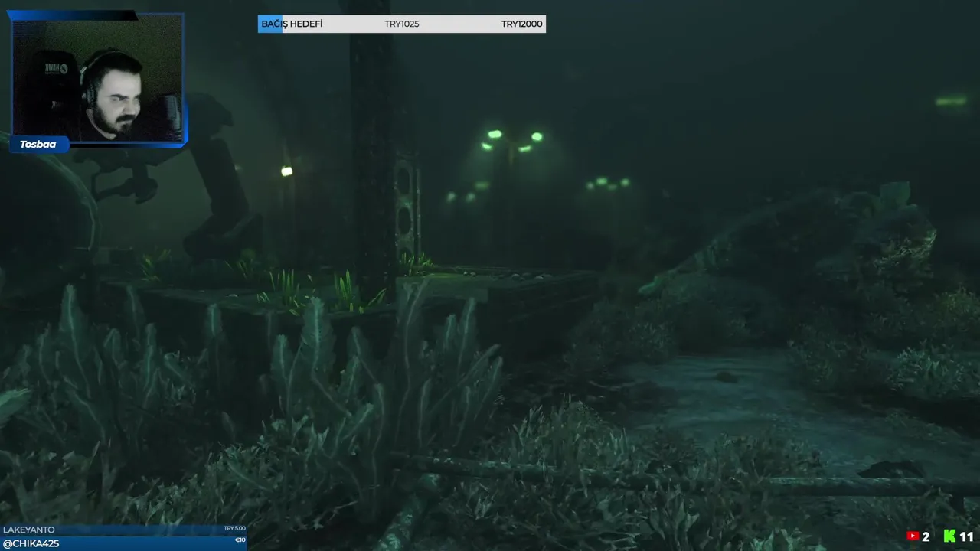Click the TRY1025 donation amount
980x551 pixels.
(402, 24)
